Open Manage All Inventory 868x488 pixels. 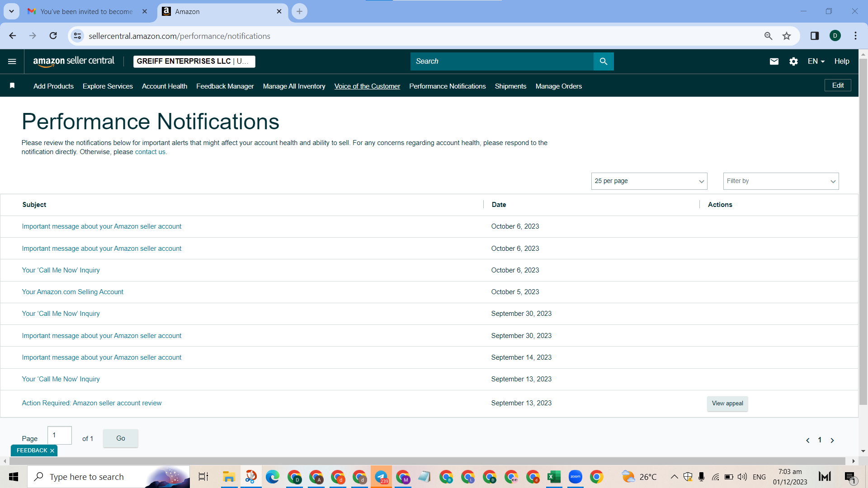[x=294, y=86]
